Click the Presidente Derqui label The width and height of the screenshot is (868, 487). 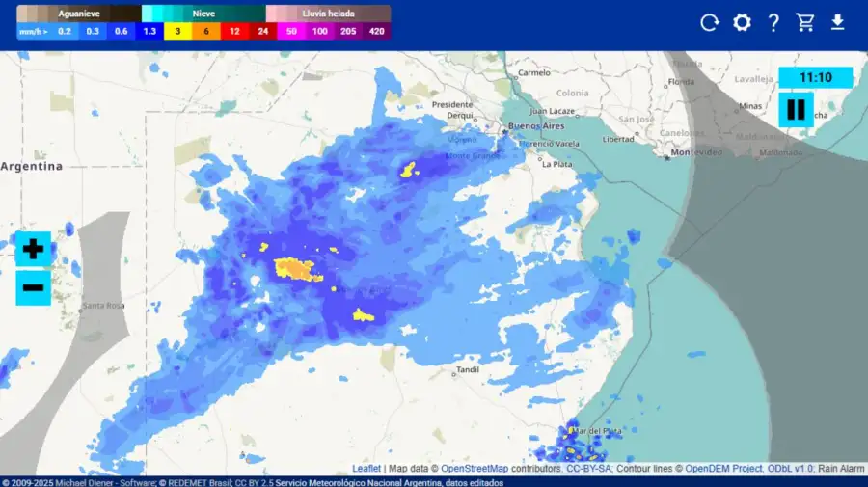coord(453,110)
